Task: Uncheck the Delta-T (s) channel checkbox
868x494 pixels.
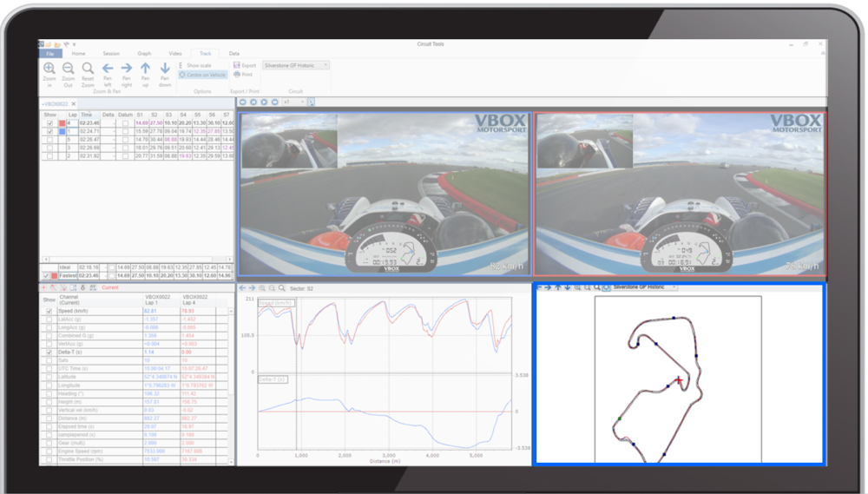Action: click(49, 352)
